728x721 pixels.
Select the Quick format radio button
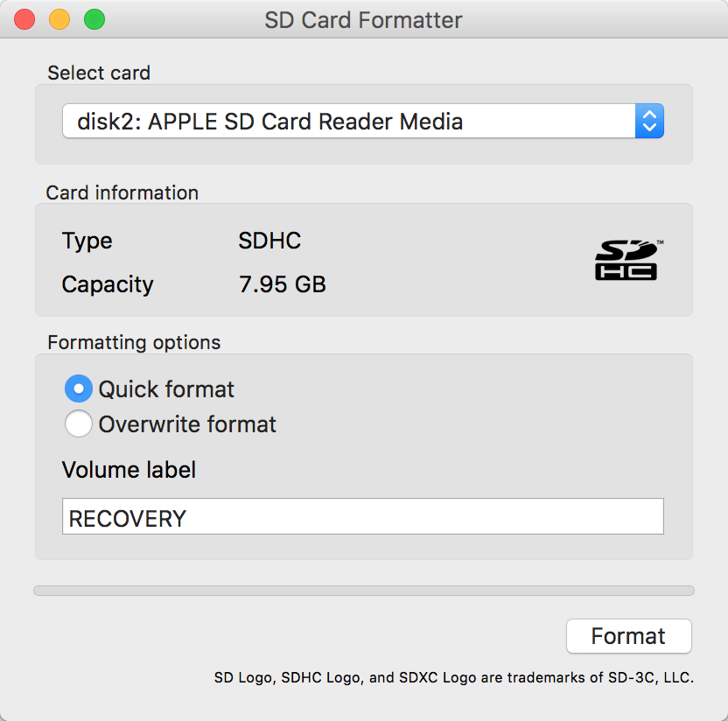[x=79, y=388]
